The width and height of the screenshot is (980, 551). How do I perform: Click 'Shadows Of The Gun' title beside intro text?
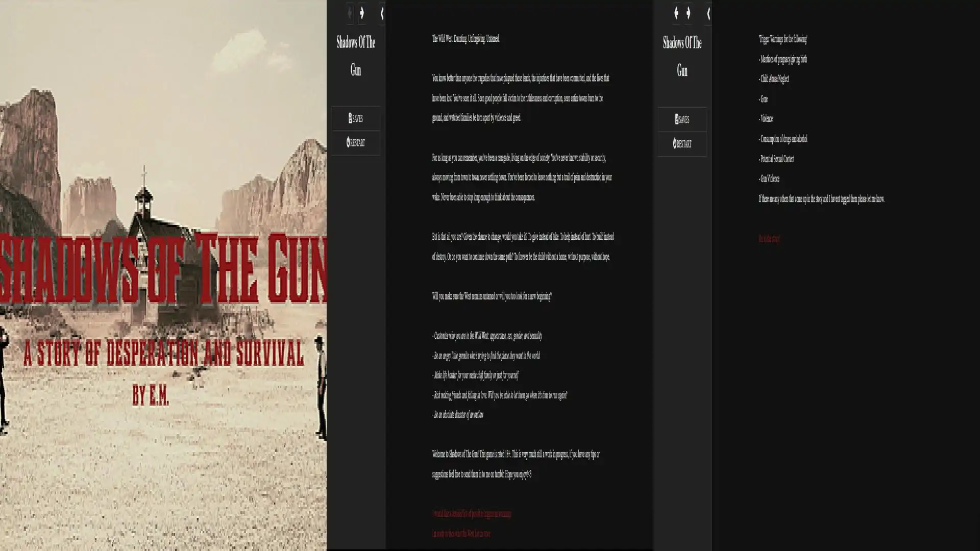pos(356,56)
